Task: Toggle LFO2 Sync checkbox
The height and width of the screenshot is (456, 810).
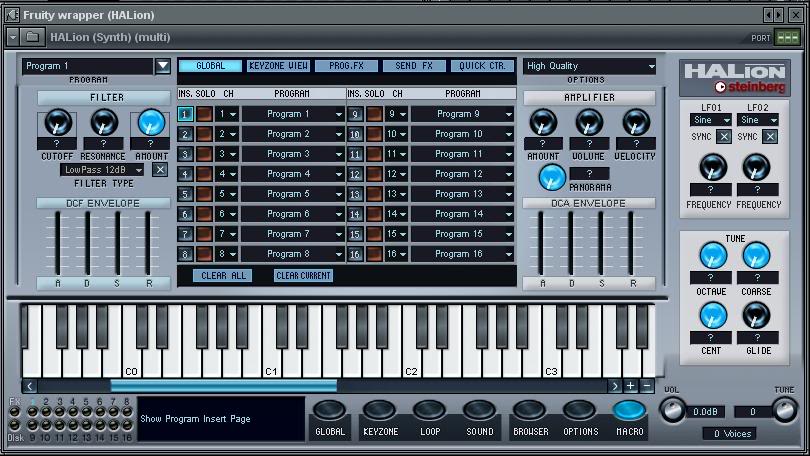Action: point(770,137)
